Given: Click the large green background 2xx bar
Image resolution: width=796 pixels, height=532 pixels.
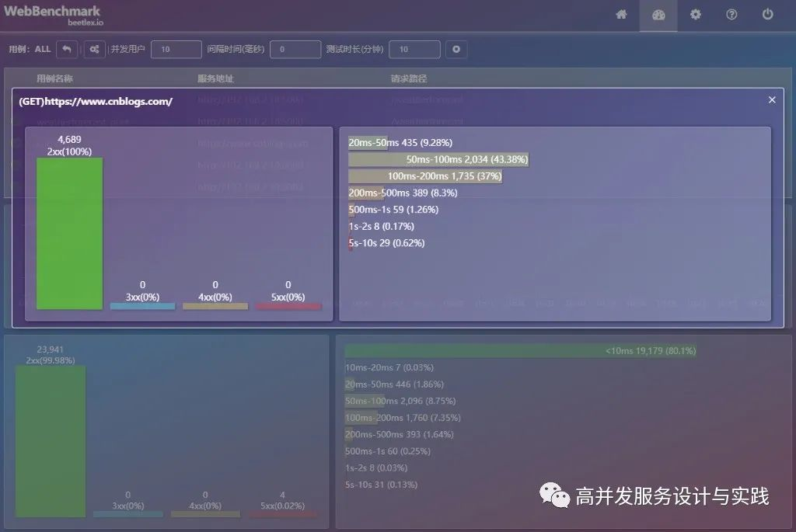Looking at the screenshot, I should (51, 442).
